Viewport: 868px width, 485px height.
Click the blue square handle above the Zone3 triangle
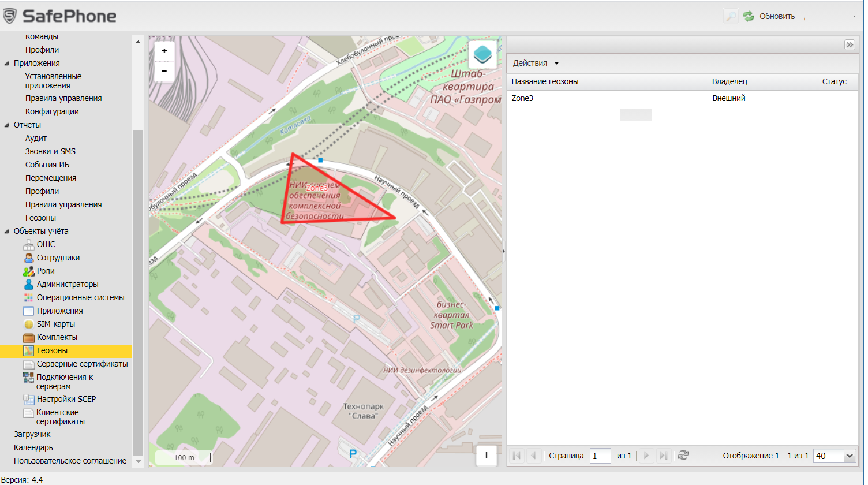(320, 161)
